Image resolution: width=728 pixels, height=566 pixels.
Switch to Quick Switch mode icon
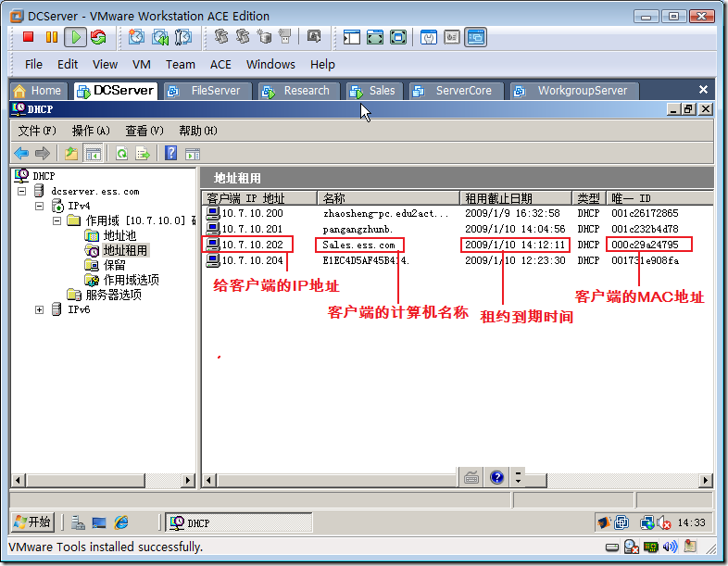[375, 37]
